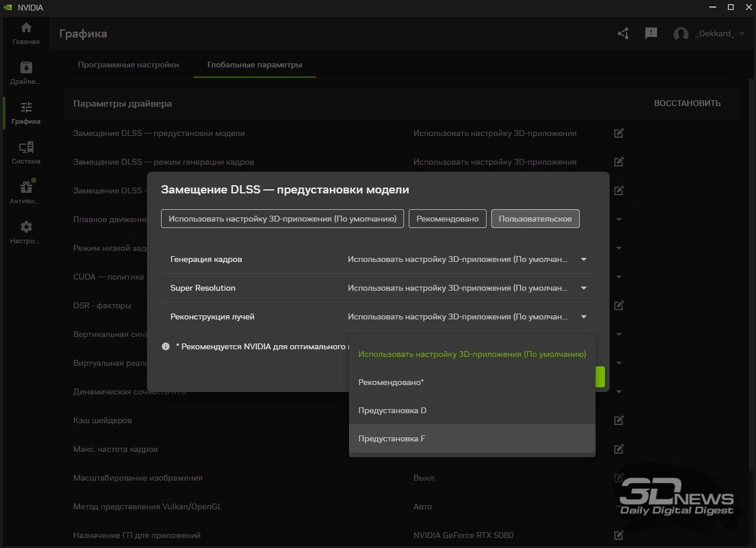Expand the Режим низкой задержки row arrow
756x548 pixels.
(619, 248)
